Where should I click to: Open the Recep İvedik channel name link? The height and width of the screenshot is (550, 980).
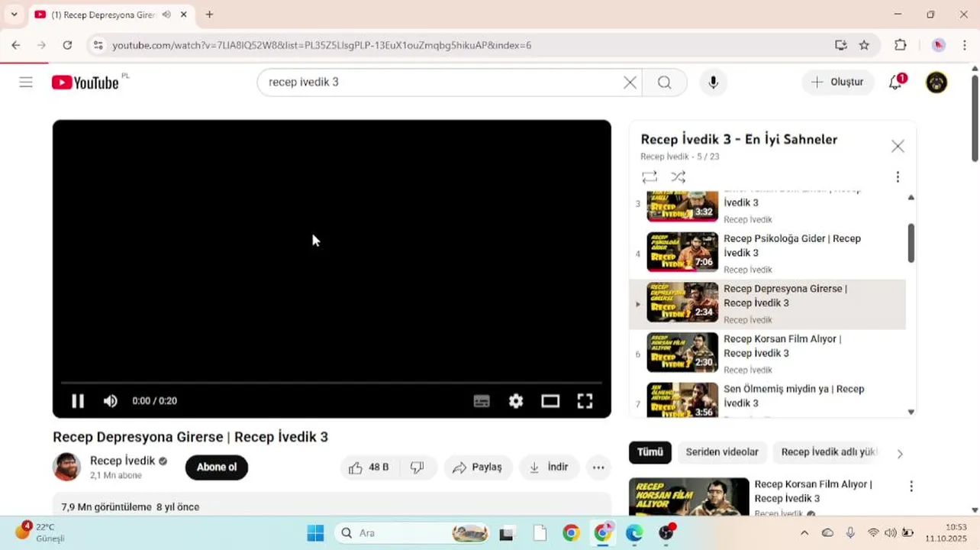(x=122, y=461)
